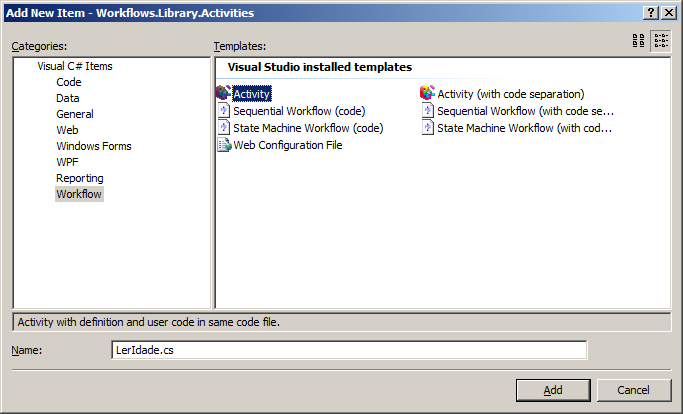This screenshot has width=683, height=414.
Task: Switch to large icons view
Action: pos(638,41)
